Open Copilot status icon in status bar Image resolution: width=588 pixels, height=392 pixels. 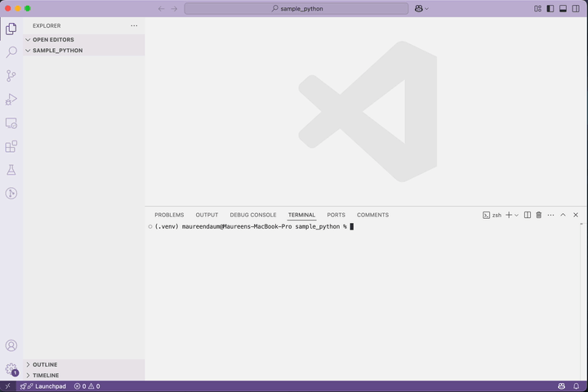(x=561, y=386)
